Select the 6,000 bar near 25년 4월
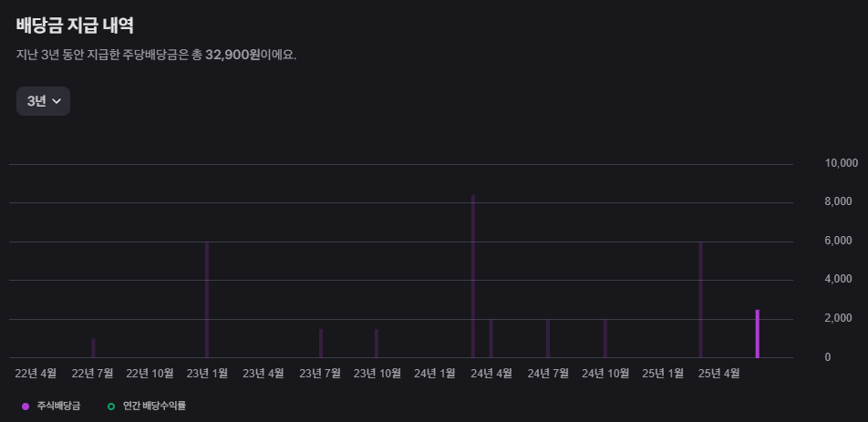The height and width of the screenshot is (422, 868). pyautogui.click(x=700, y=300)
